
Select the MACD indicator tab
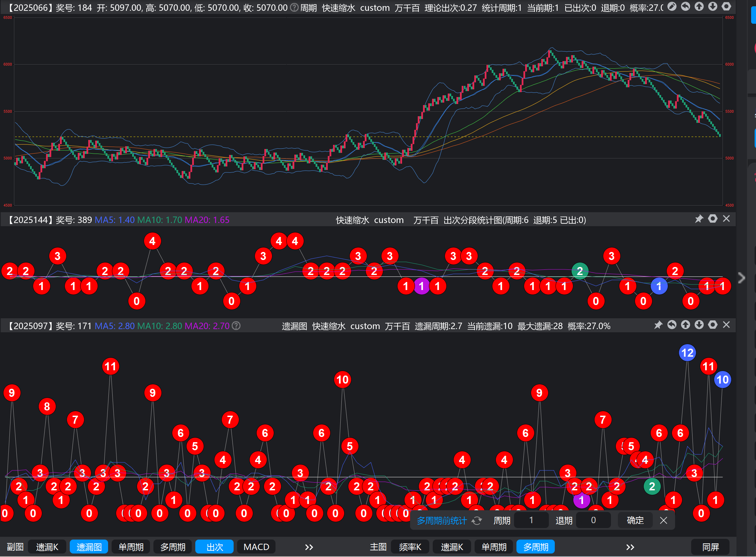(256, 547)
